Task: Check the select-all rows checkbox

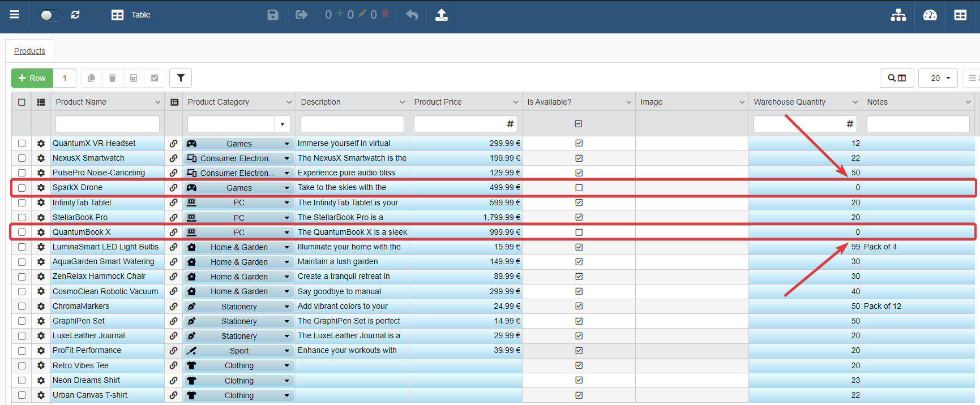Action: 22,102
